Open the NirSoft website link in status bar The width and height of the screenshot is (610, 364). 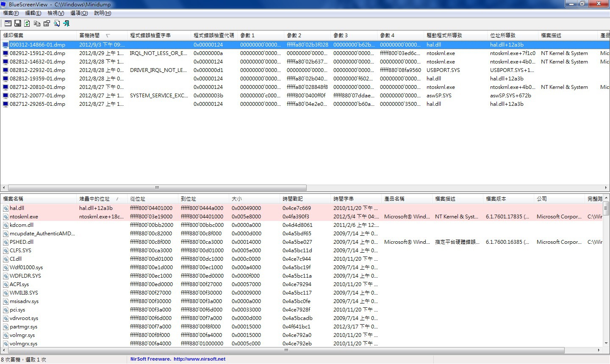click(x=199, y=359)
